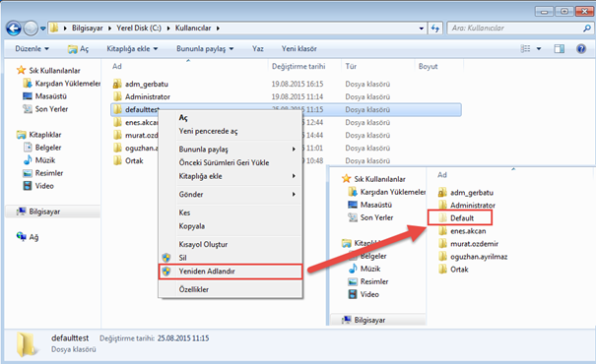
Task: Select Kitaplıklar in left navigation pane
Action: pyautogui.click(x=38, y=135)
